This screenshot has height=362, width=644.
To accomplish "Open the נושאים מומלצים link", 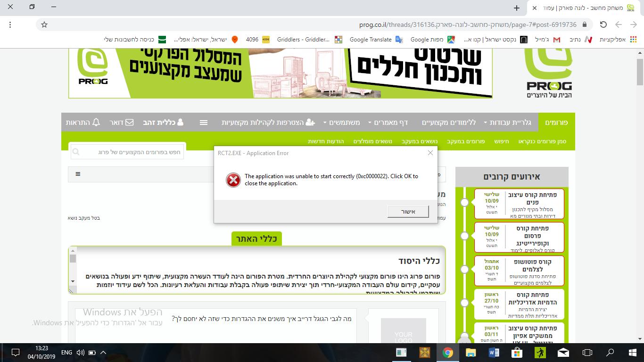I will pyautogui.click(x=373, y=141).
